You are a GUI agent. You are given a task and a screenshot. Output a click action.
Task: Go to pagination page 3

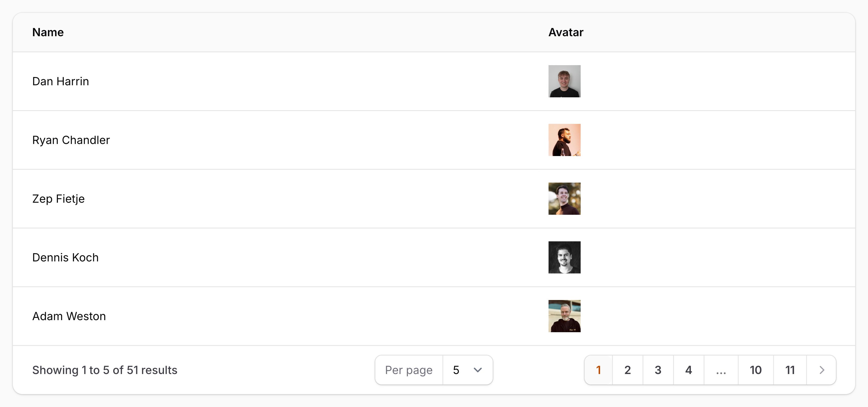pos(658,370)
